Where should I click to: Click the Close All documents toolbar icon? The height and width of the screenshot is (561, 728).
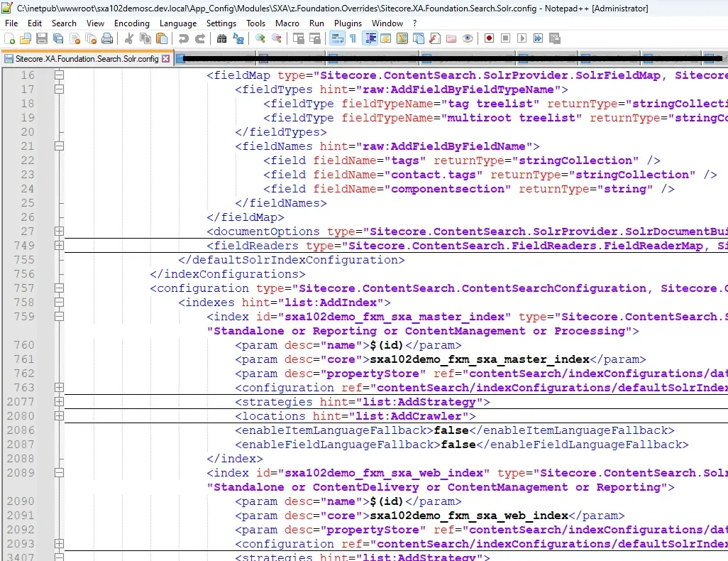point(91,38)
